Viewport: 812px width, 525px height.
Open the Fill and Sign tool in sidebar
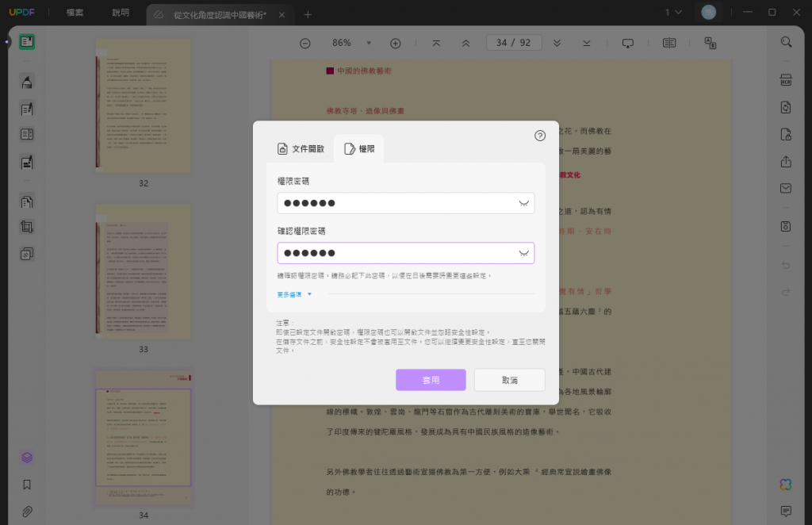[27, 163]
